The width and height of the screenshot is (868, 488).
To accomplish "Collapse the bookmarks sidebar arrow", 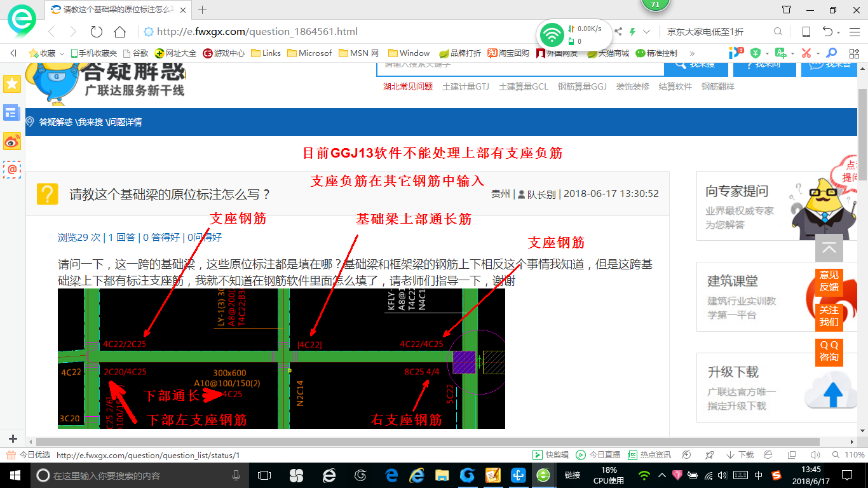I will coord(13,53).
